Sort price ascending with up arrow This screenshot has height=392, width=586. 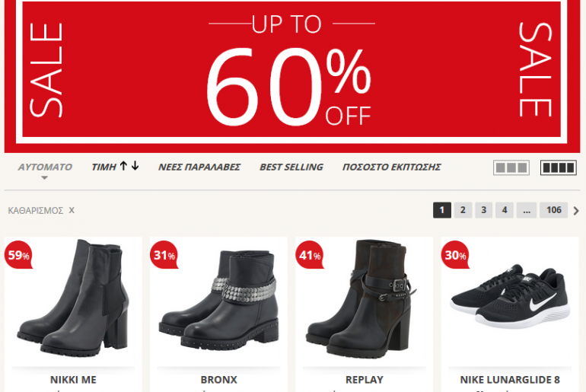tap(124, 166)
